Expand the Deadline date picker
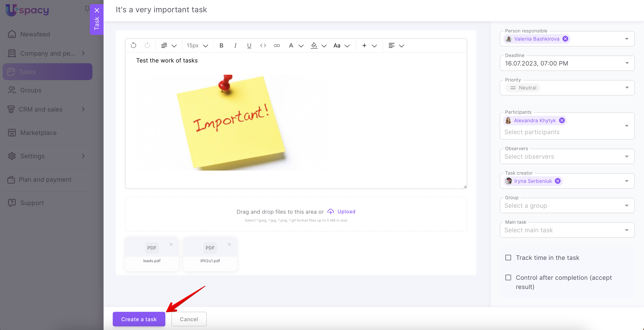Viewport: 644px width, 330px height. pos(627,63)
